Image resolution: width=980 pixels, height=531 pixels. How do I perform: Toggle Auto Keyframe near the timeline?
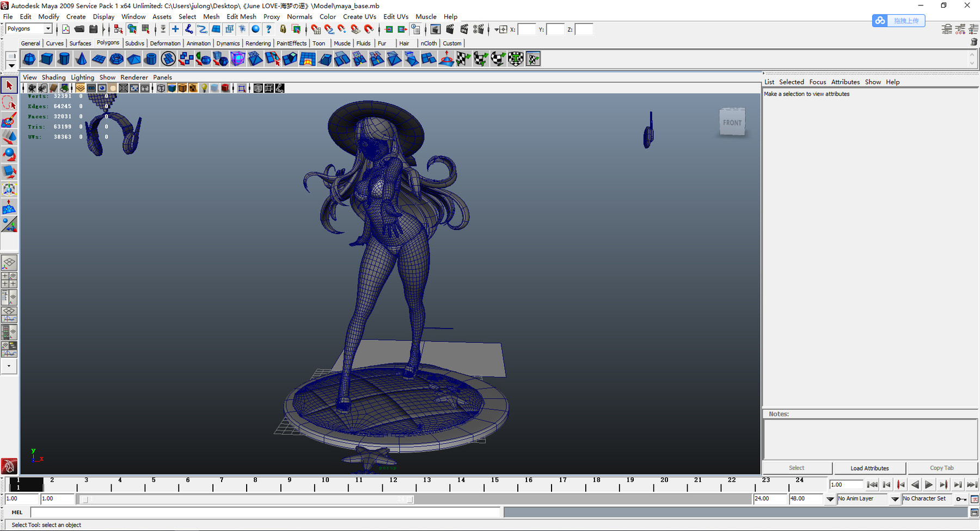click(961, 499)
